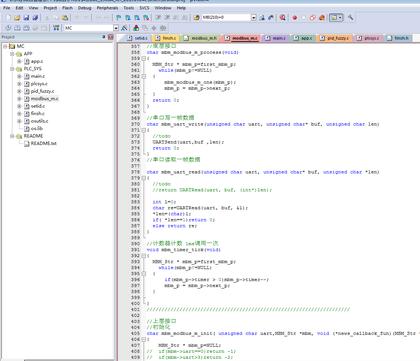Viewport: 420px width, 361px height.
Task: Build target files with the Build icon
Action: (x=17, y=28)
